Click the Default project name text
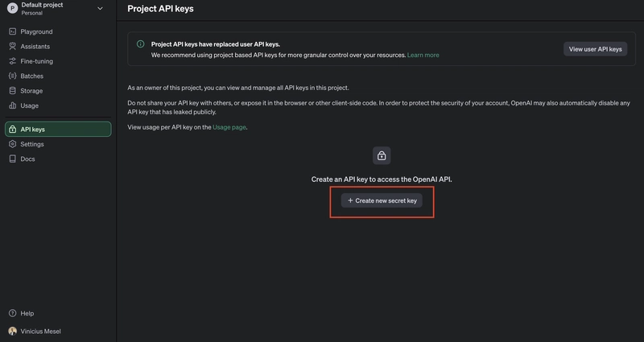The height and width of the screenshot is (342, 644). (42, 5)
